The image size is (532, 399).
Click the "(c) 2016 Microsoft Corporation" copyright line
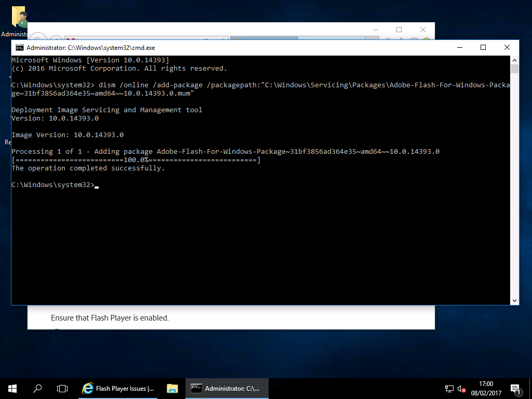pos(119,69)
